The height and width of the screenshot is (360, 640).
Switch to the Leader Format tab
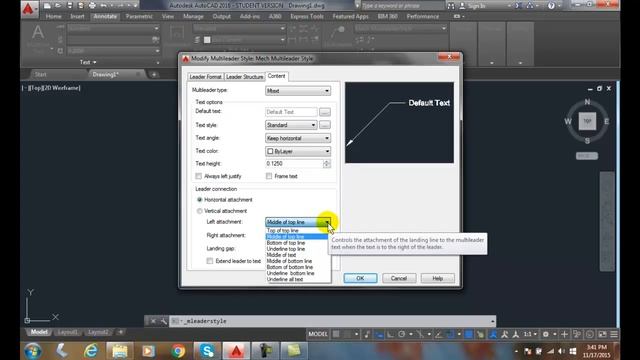[205, 77]
